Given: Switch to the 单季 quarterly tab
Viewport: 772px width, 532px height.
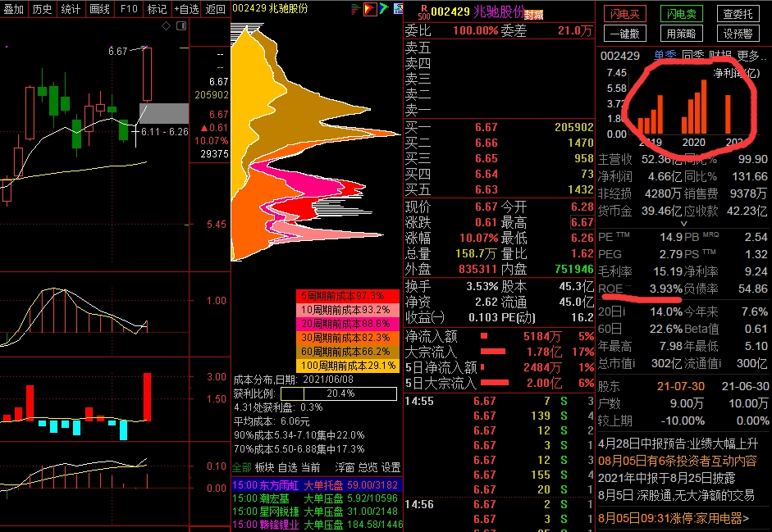Looking at the screenshot, I should point(665,56).
